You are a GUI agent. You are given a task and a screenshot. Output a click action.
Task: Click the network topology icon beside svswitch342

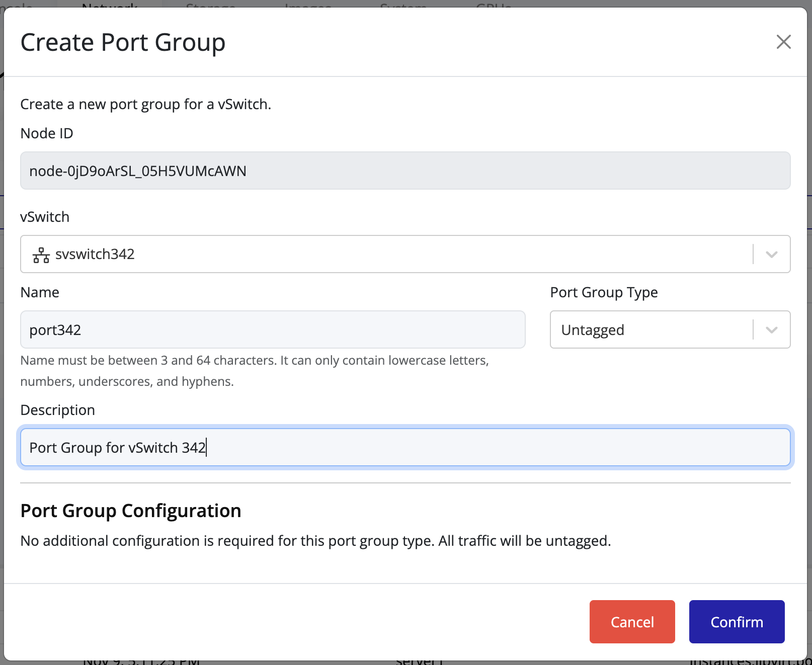[x=40, y=255]
